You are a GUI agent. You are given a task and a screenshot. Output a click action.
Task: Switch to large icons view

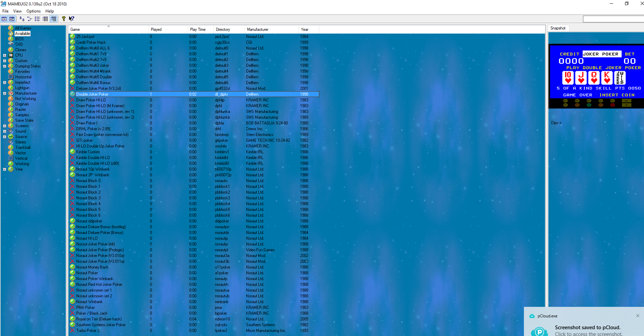(22, 19)
